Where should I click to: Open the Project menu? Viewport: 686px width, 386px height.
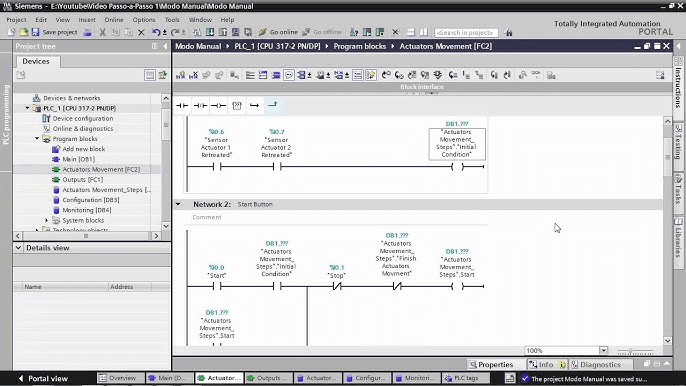(16, 20)
